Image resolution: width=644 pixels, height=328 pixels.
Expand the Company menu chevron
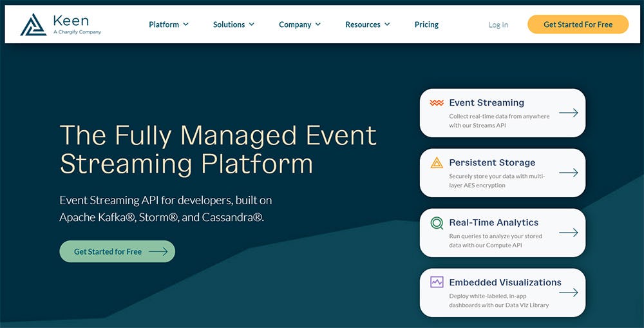(318, 24)
